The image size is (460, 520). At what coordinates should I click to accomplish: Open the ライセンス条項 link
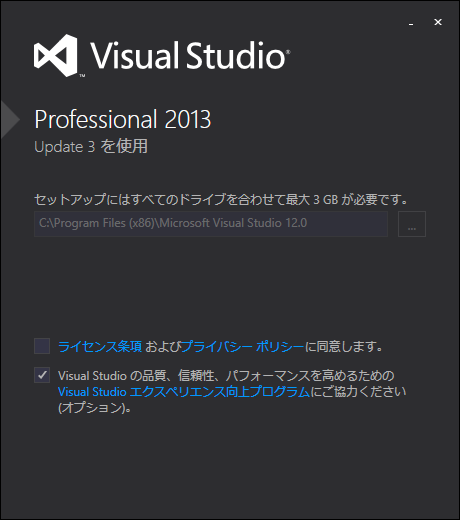coord(100,347)
